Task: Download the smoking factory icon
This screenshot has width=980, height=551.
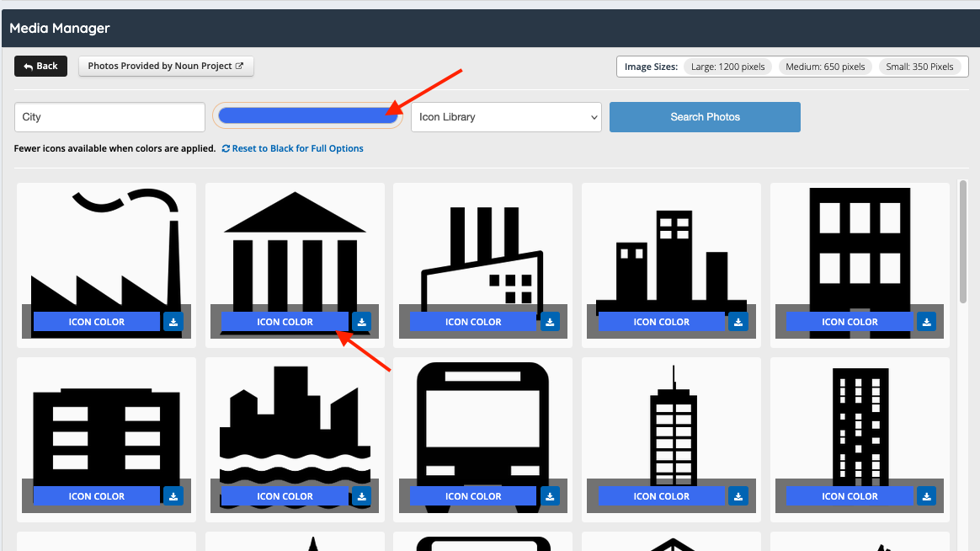Action: 173,322
